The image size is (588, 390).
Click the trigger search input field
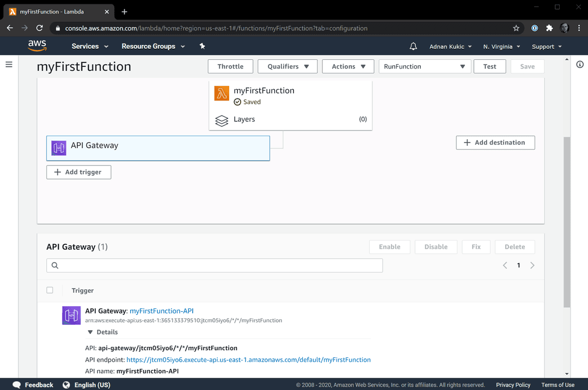pyautogui.click(x=214, y=265)
